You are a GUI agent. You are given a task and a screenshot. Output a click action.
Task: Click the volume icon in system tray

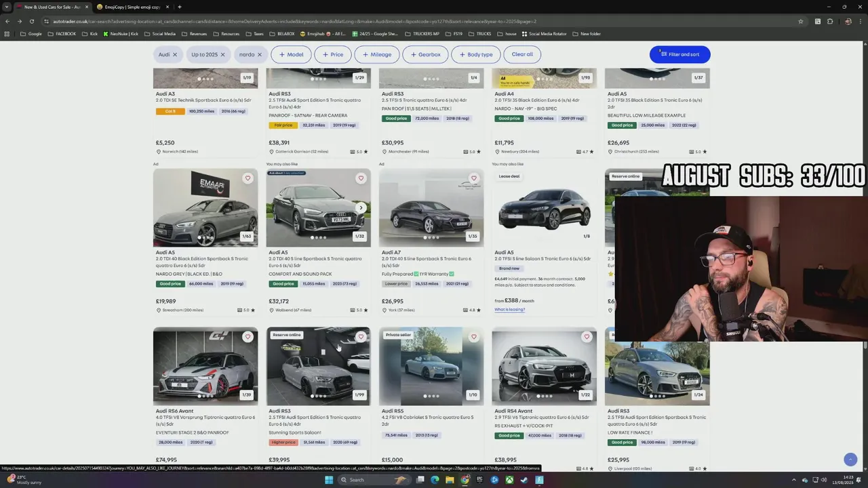click(825, 480)
